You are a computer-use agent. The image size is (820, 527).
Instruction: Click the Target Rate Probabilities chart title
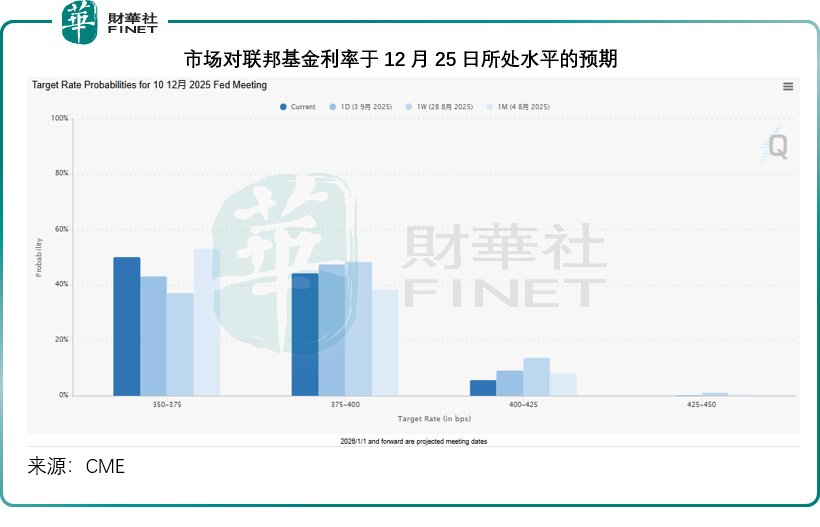coord(149,86)
